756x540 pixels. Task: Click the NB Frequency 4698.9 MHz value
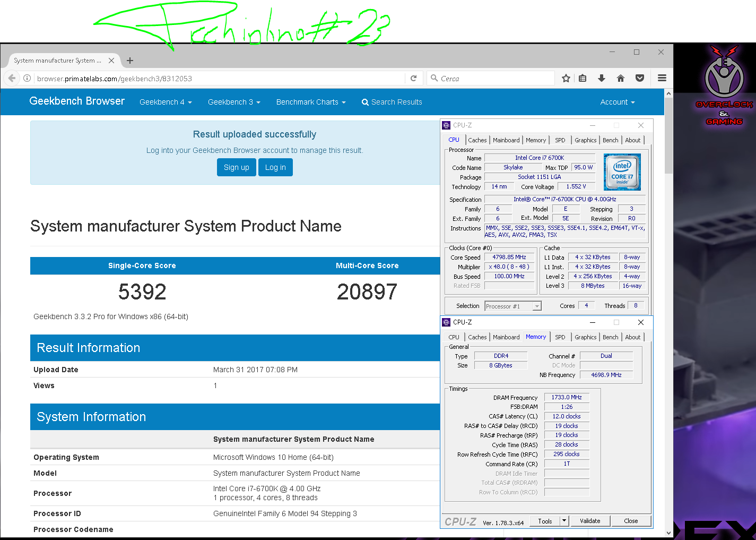[x=606, y=375]
